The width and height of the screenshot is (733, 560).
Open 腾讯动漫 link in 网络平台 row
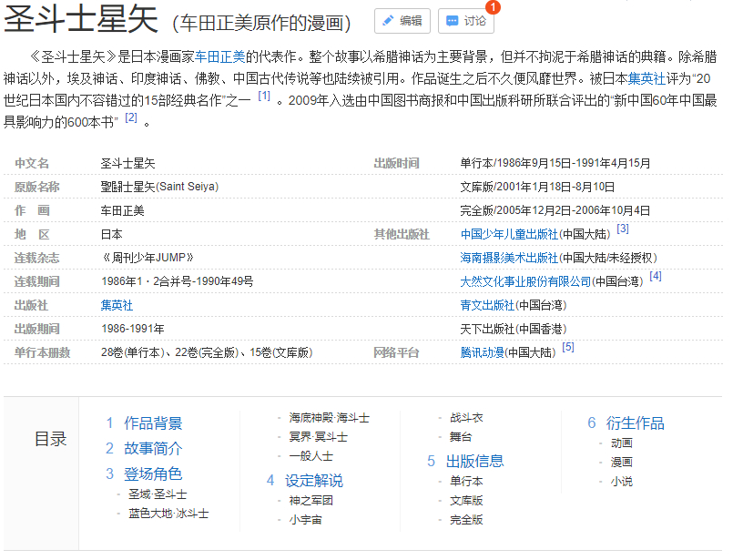pos(482,352)
